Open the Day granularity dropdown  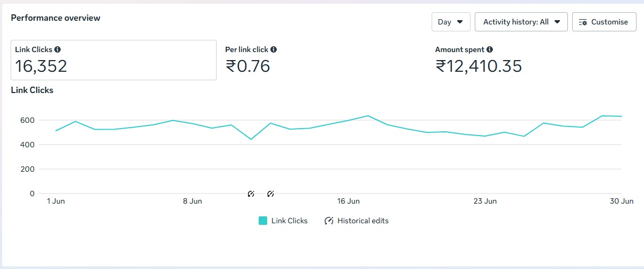[x=450, y=22]
